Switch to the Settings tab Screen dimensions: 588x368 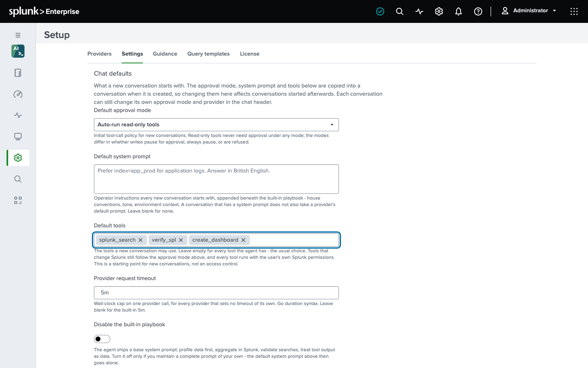coord(132,54)
